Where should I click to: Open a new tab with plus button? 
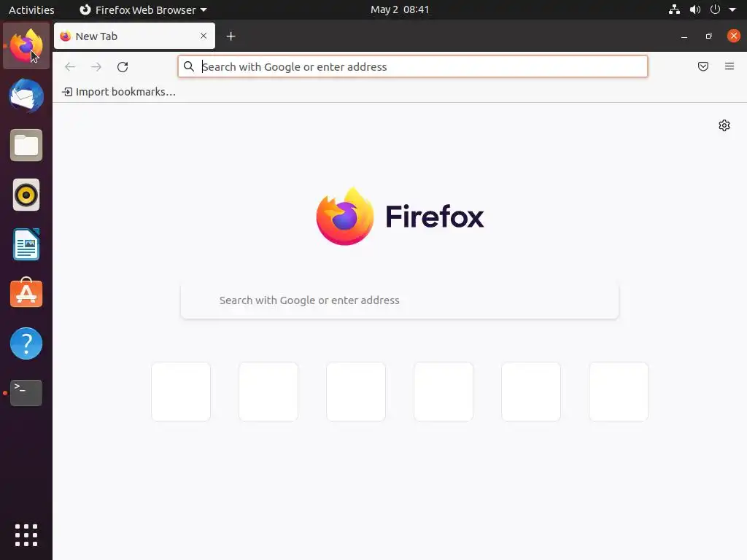coord(231,36)
